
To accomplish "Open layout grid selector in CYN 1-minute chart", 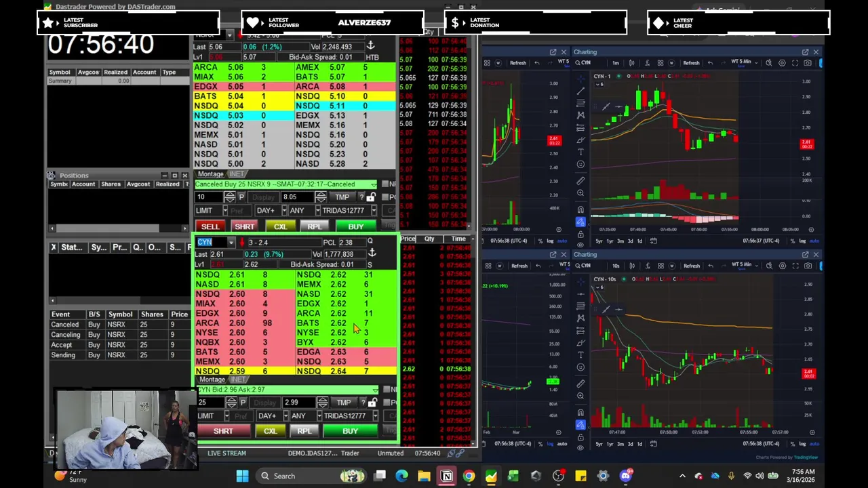I will coord(660,63).
